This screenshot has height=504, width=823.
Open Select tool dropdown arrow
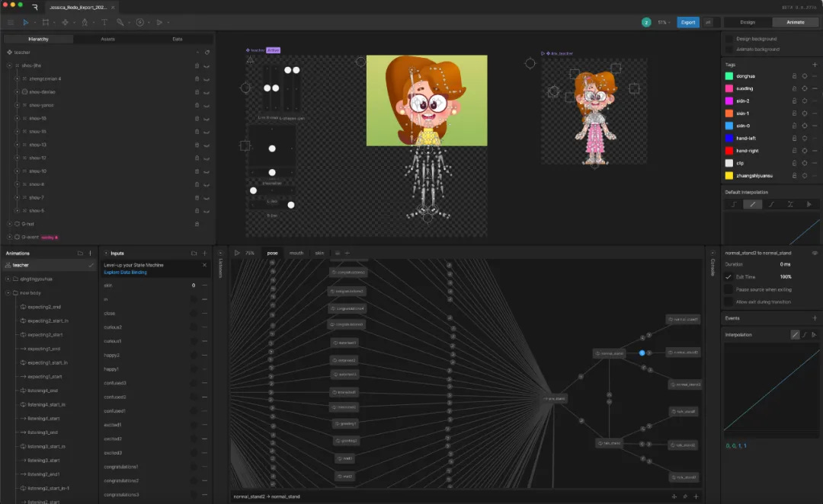pyautogui.click(x=34, y=23)
